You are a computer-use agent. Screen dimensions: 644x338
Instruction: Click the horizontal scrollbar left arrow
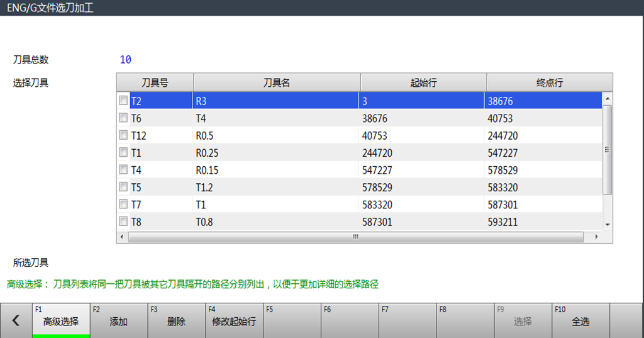pos(122,237)
